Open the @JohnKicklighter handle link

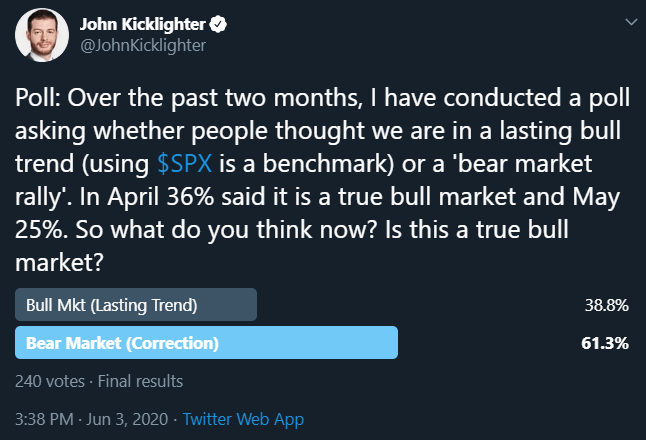[x=143, y=45]
